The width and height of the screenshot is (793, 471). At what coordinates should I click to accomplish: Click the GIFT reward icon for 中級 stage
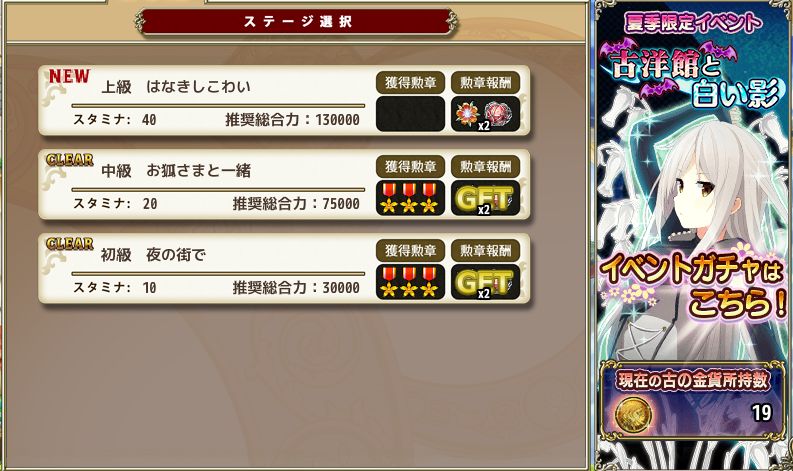[485, 198]
